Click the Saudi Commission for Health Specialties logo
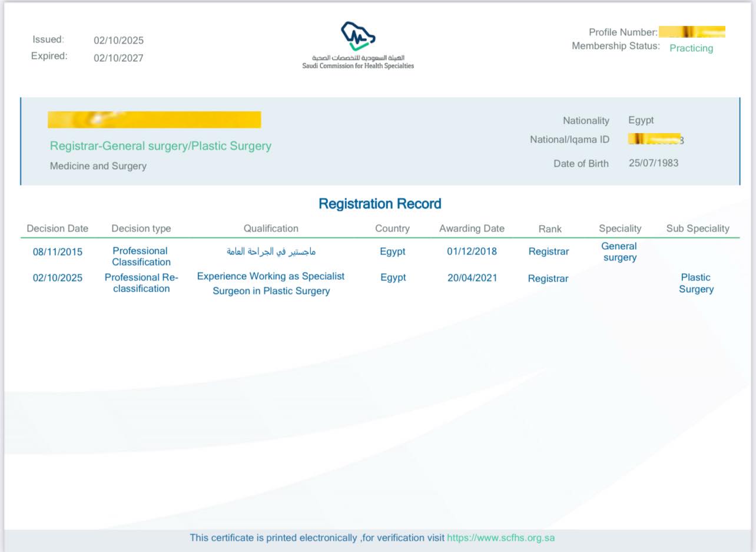 click(358, 45)
